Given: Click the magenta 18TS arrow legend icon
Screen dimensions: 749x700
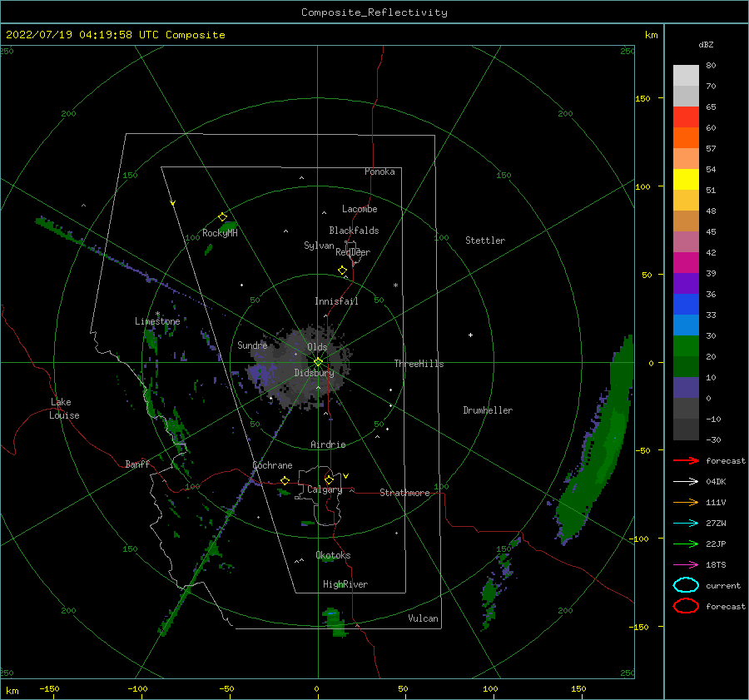Looking at the screenshot, I should click(686, 565).
